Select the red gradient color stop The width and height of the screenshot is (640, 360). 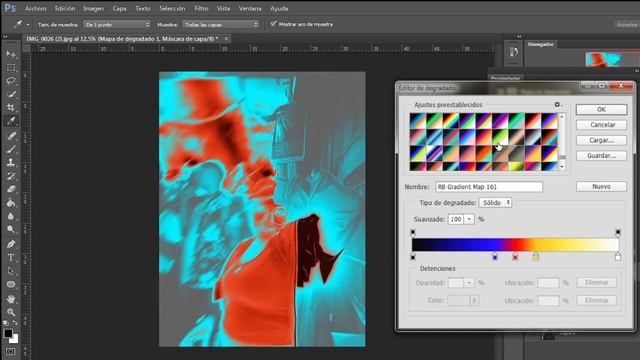[515, 257]
